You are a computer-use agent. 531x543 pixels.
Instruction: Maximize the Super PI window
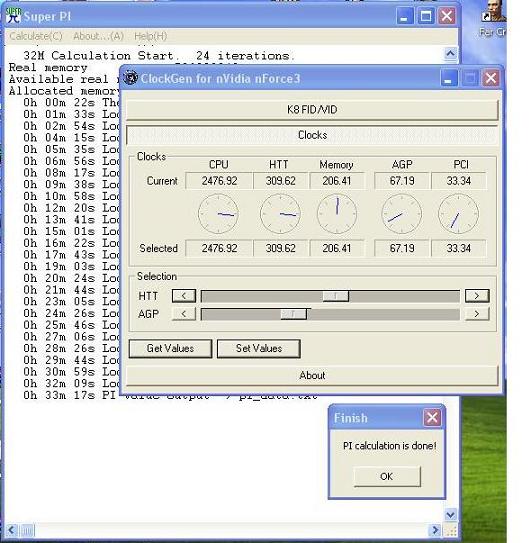pyautogui.click(x=426, y=16)
